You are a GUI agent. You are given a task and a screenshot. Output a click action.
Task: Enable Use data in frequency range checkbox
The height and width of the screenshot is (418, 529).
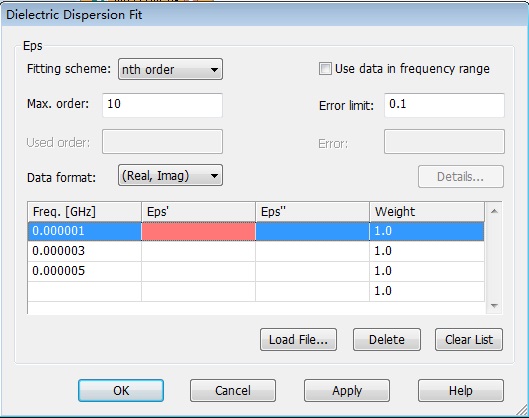(325, 69)
